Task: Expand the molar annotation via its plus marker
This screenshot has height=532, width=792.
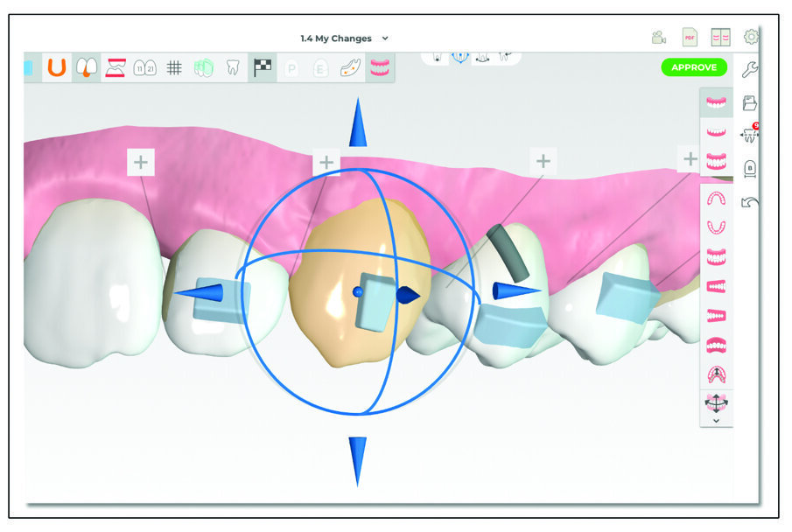Action: coord(138,160)
